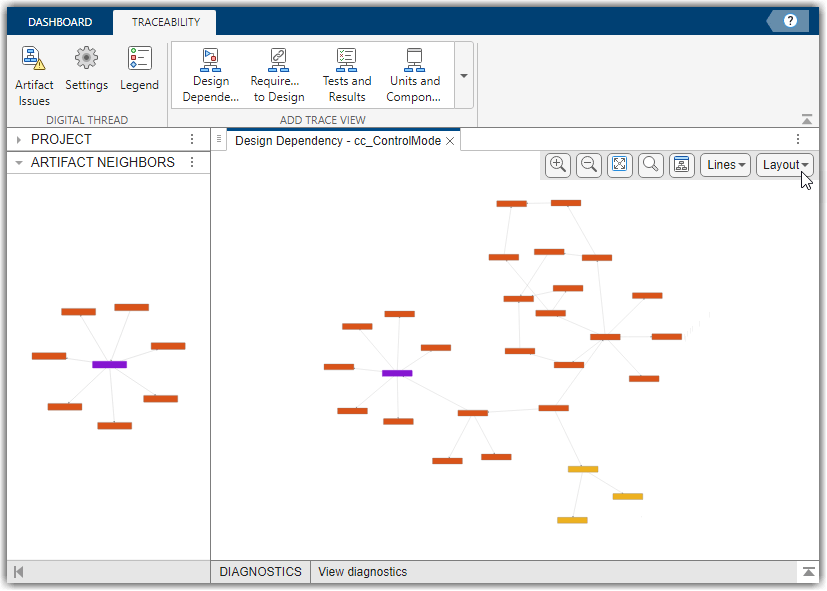
Task: Close the Design Dependency cc_ControlMode tab
Action: [450, 141]
